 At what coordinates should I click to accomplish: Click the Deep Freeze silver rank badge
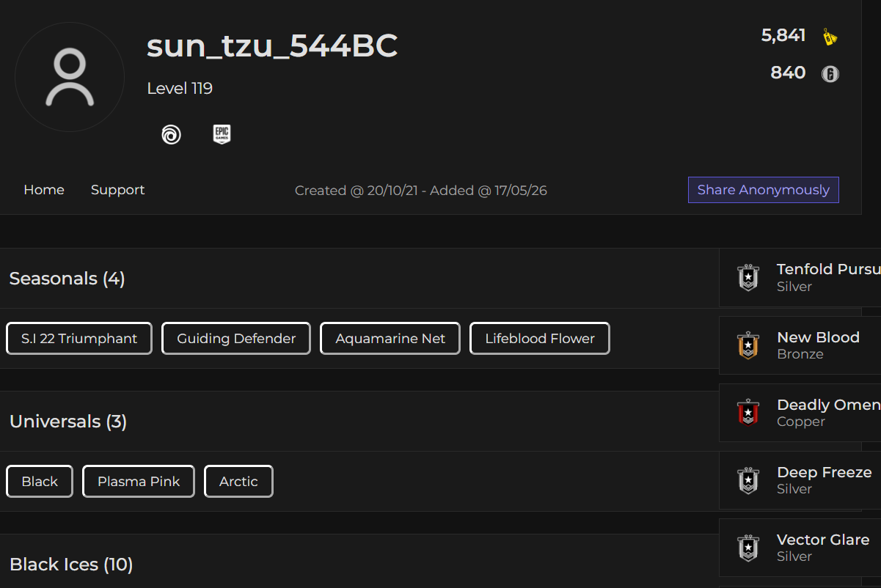pos(748,480)
